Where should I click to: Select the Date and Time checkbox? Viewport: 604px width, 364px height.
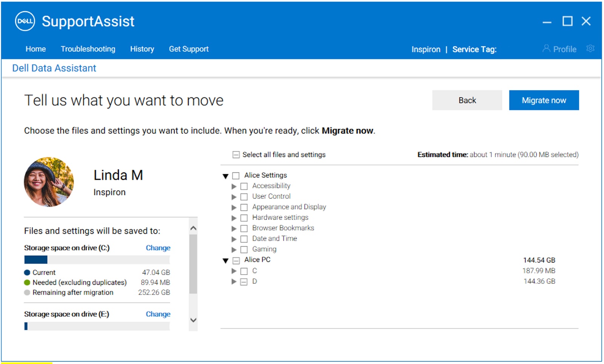(x=244, y=239)
